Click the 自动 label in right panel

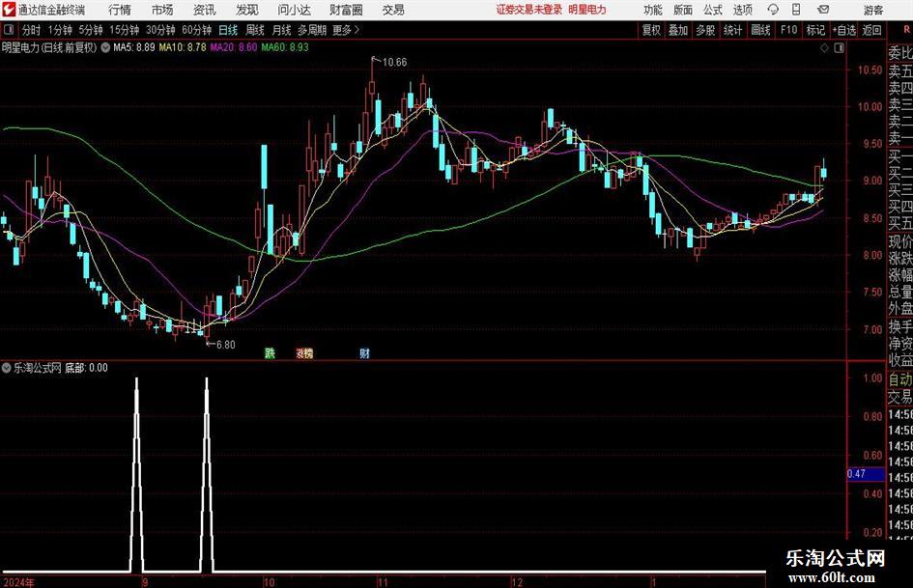900,379
